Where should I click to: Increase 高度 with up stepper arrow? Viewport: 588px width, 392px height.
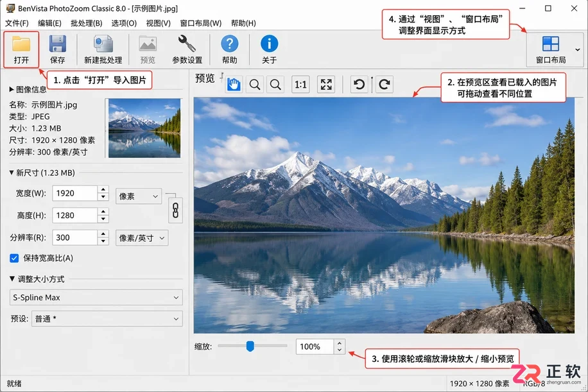click(103, 211)
